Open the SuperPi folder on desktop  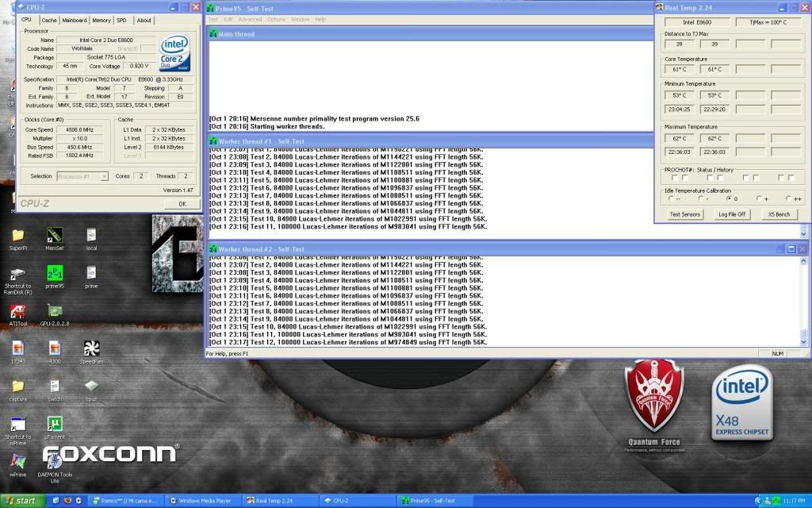[17, 235]
